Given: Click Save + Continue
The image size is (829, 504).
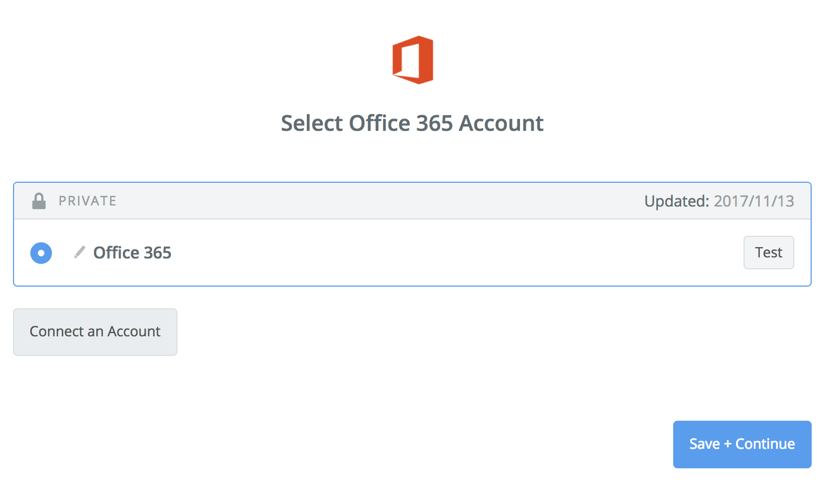Looking at the screenshot, I should coord(742,445).
